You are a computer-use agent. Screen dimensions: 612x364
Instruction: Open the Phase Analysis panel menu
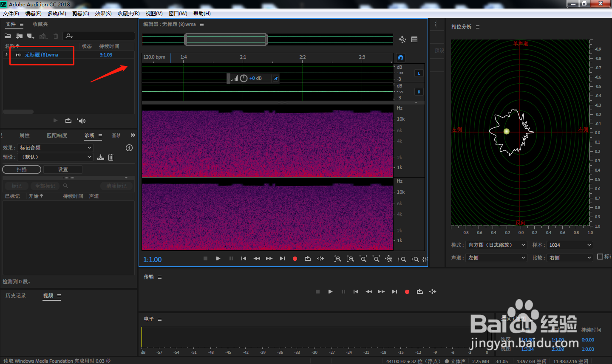[478, 27]
